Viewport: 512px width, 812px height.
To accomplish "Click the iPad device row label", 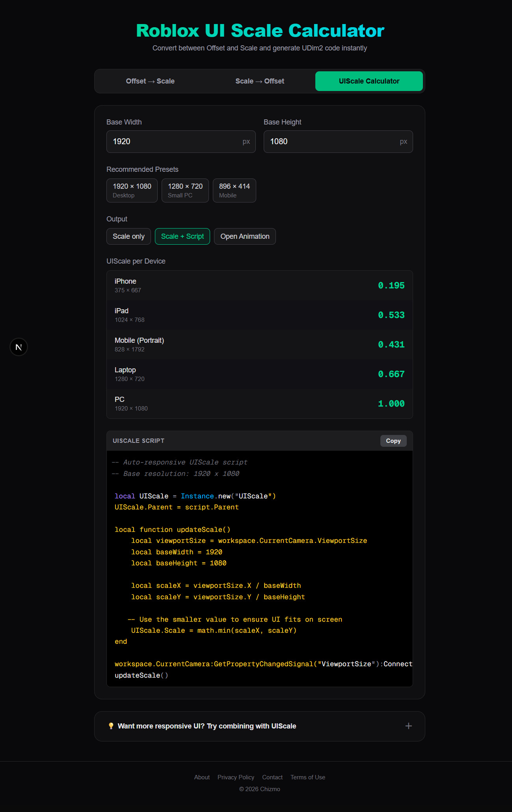I will pos(121,311).
